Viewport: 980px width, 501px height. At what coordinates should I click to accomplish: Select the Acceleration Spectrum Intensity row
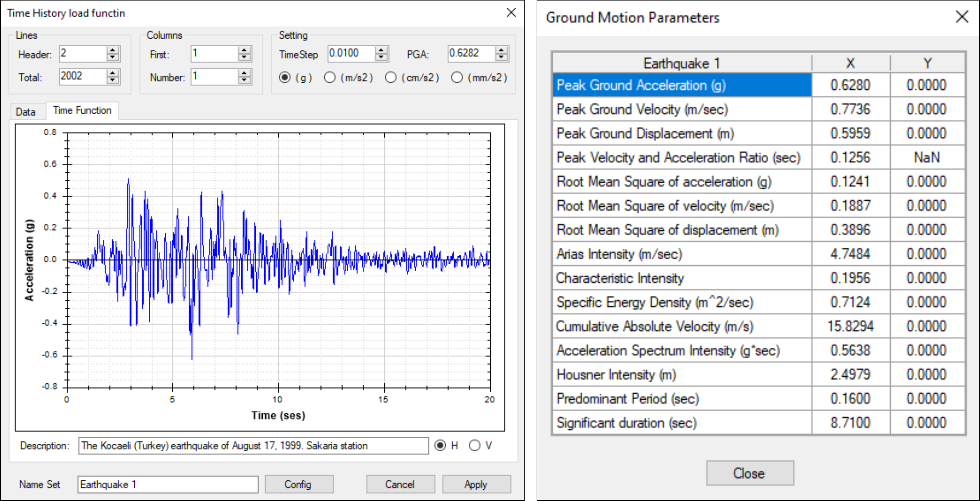tap(759, 350)
